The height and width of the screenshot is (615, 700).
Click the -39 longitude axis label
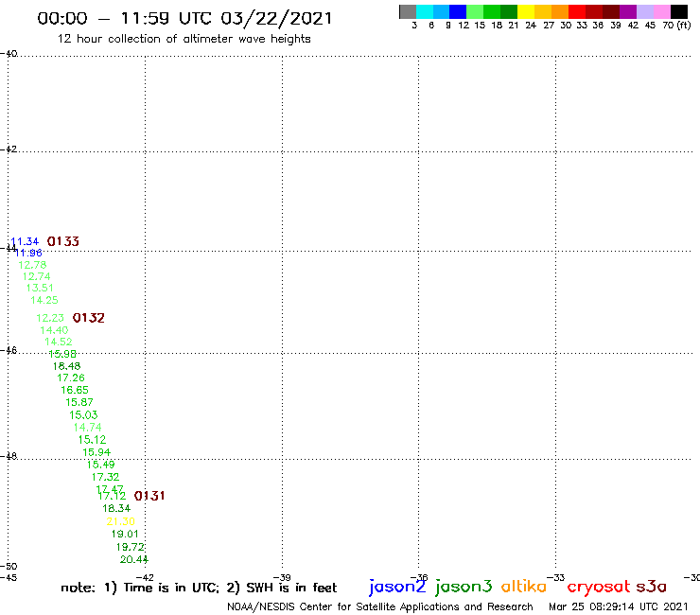(282, 577)
